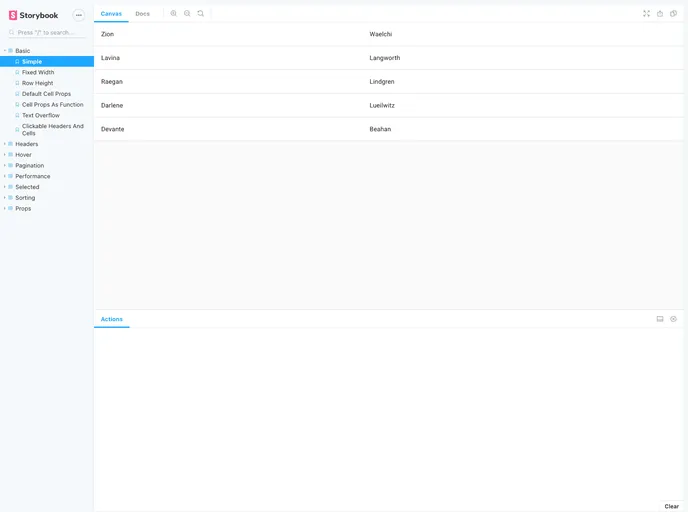
Task: Reset canvas zoom level
Action: (x=201, y=14)
